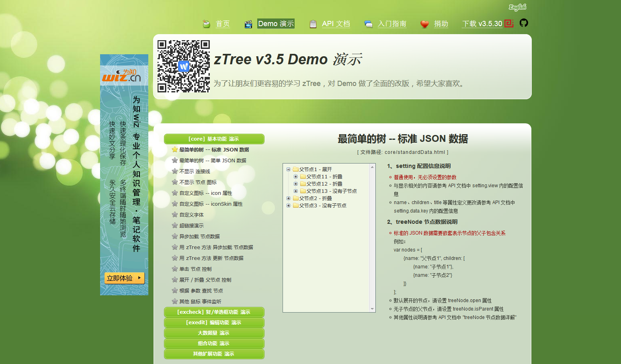The image size is (621, 364).
Task: Click the QR code image
Action: click(184, 66)
